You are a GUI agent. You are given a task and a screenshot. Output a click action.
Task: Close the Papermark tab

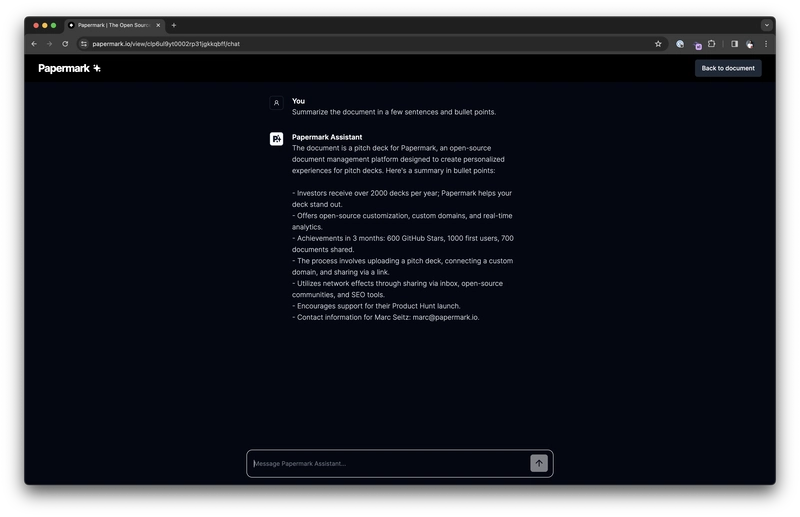coord(158,25)
